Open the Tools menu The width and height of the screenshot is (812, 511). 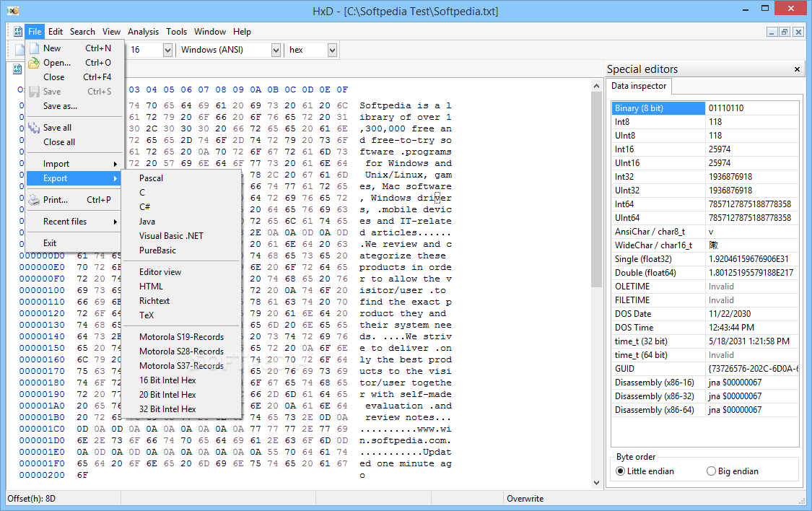177,32
